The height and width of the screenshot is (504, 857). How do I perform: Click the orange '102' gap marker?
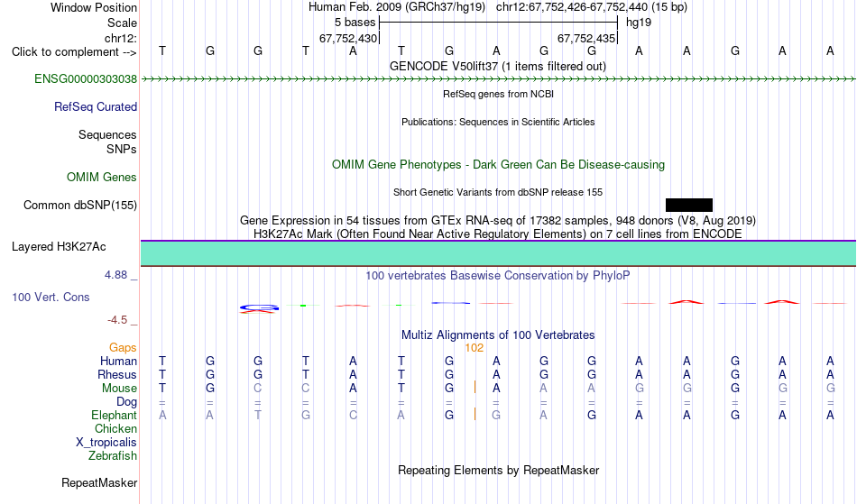coord(475,348)
